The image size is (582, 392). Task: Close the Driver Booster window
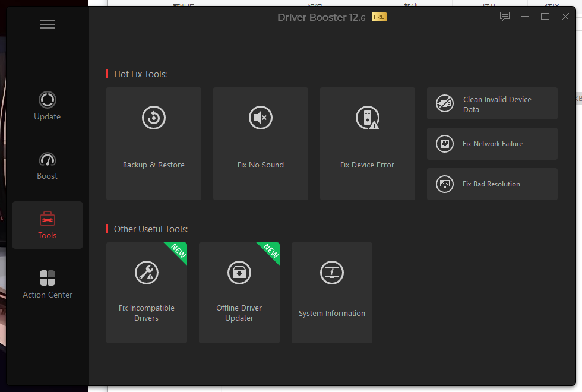coord(565,17)
